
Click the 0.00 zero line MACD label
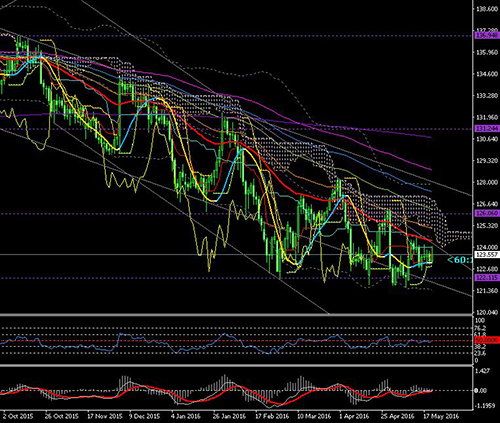coord(480,390)
